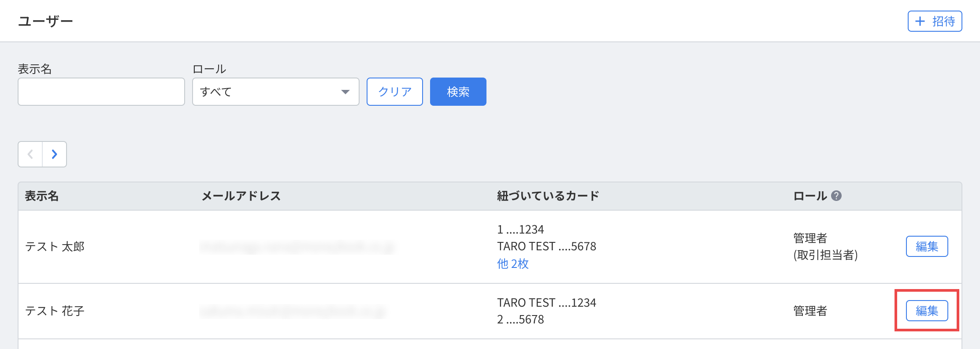This screenshot has width=980, height=349.
Task: Click the previous page left chevron
Action: click(x=30, y=154)
